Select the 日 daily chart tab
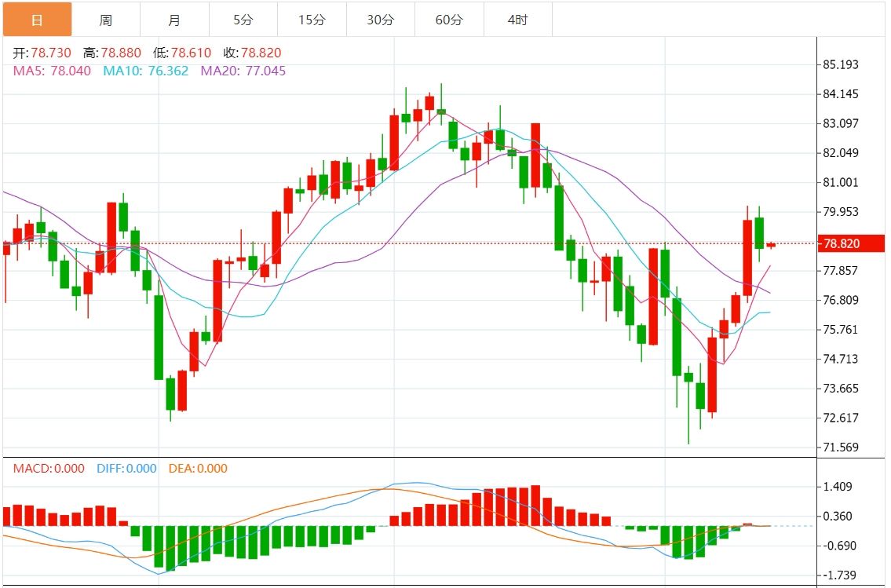Viewport: 891px width, 588px height. pyautogui.click(x=37, y=20)
